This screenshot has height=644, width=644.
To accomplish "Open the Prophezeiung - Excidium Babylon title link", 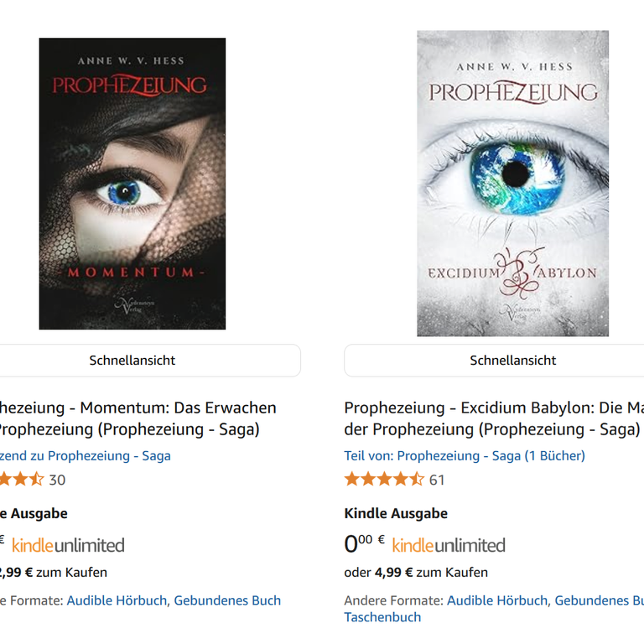I will (494, 418).
